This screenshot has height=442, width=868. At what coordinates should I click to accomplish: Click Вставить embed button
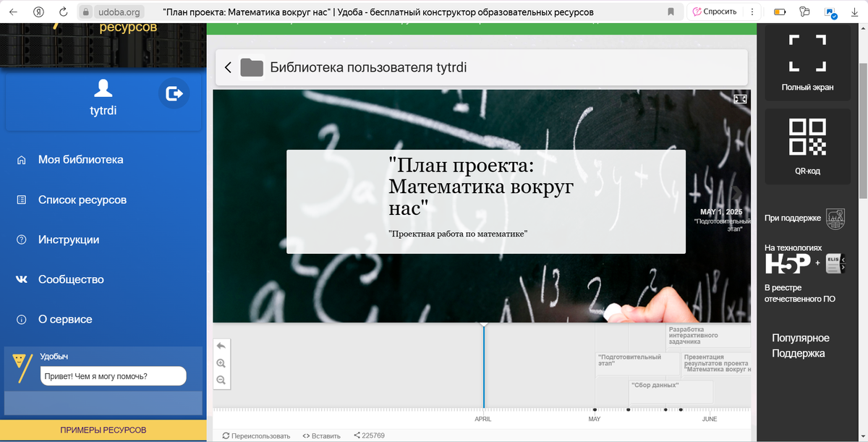321,435
